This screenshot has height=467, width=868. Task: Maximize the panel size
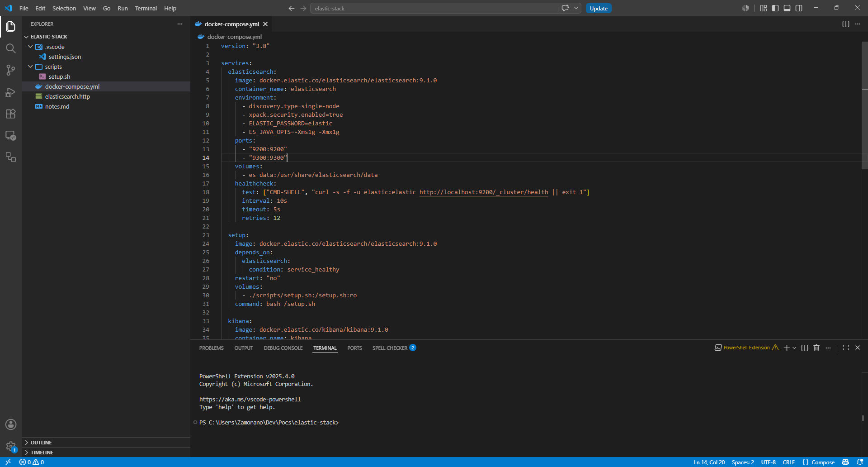coord(846,348)
